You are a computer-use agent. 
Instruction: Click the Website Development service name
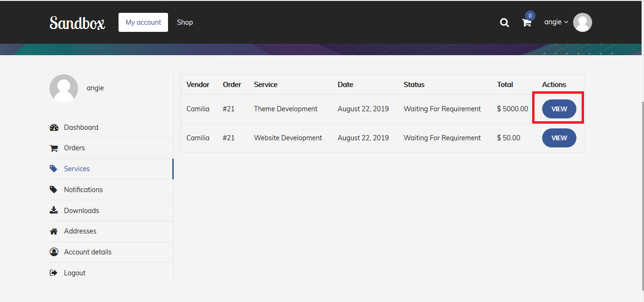click(288, 138)
